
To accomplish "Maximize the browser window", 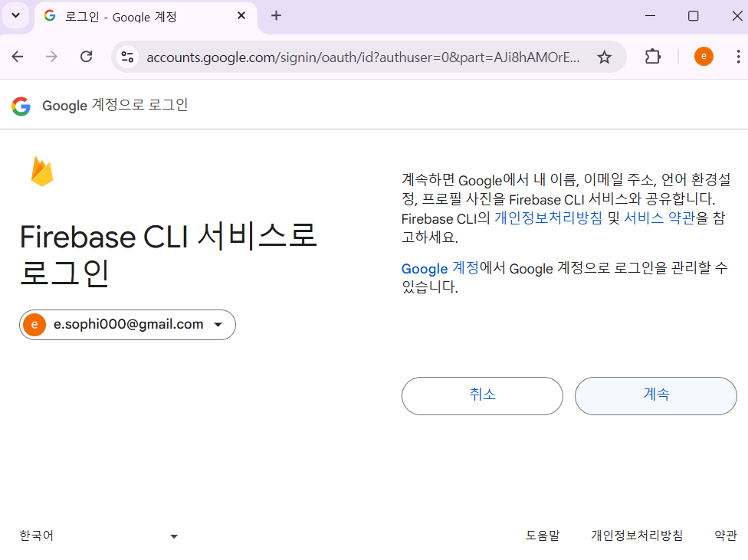I will pos(693,16).
